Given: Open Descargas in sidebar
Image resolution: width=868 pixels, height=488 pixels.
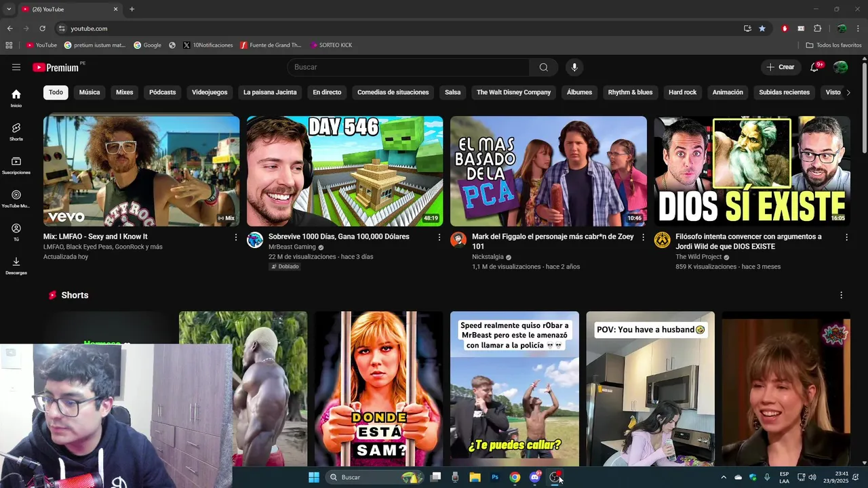Looking at the screenshot, I should coord(16,266).
